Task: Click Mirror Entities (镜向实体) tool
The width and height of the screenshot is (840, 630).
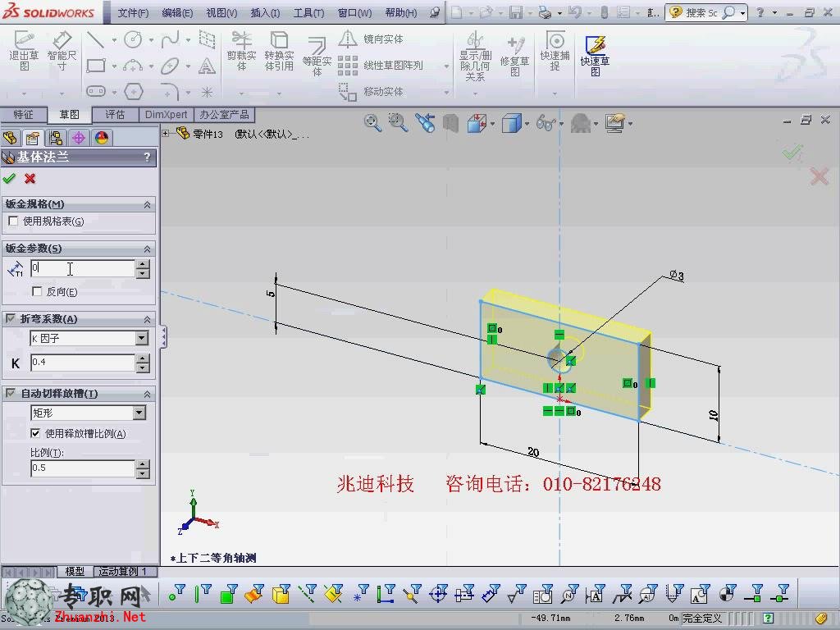Action: click(x=371, y=39)
